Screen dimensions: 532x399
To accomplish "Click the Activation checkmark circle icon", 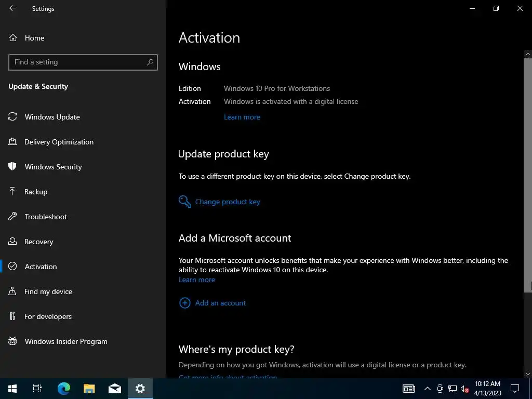I will 12,267.
